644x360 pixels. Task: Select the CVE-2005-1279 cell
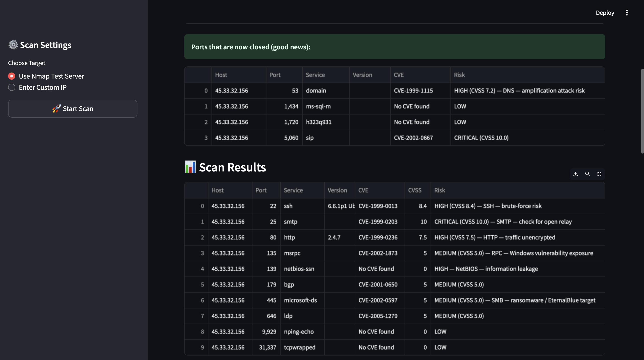[x=380, y=316]
